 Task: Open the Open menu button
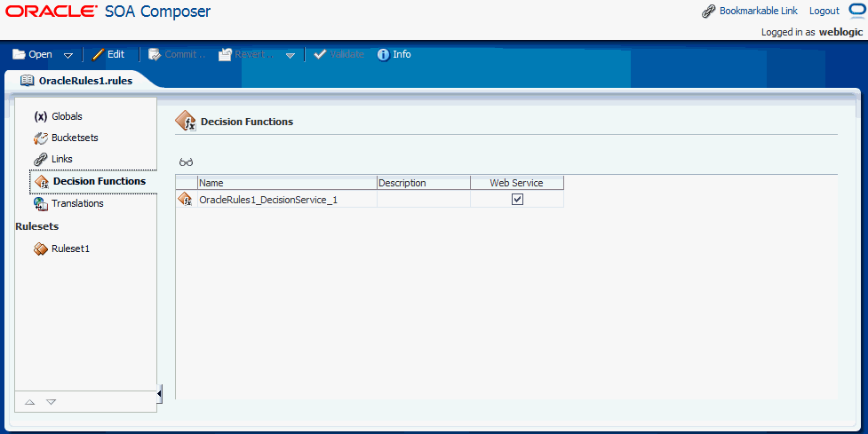(32, 54)
